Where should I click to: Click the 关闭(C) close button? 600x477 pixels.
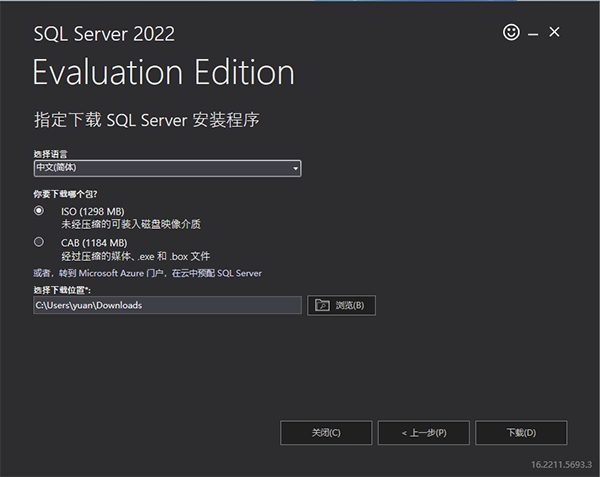[326, 433]
